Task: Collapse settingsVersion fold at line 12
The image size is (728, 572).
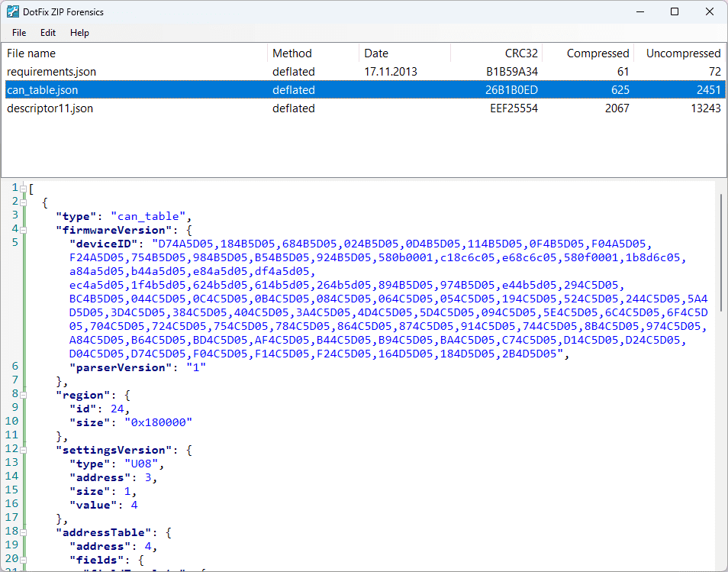Action: pos(23,450)
